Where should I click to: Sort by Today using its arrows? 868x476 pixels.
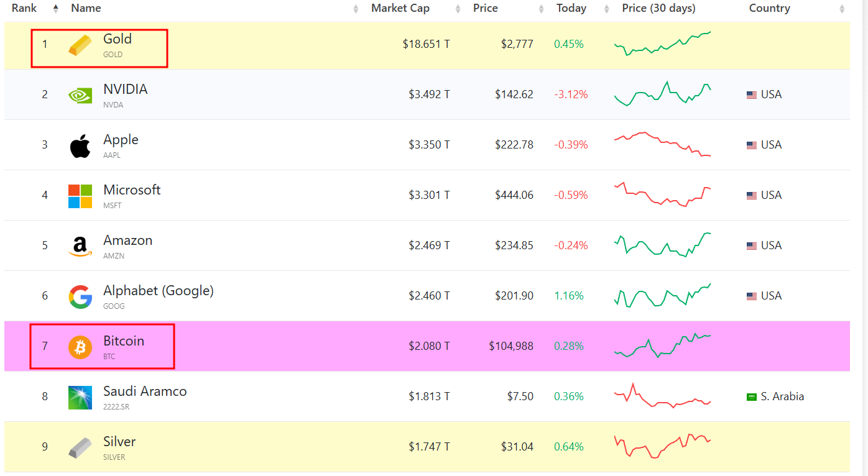coord(607,9)
